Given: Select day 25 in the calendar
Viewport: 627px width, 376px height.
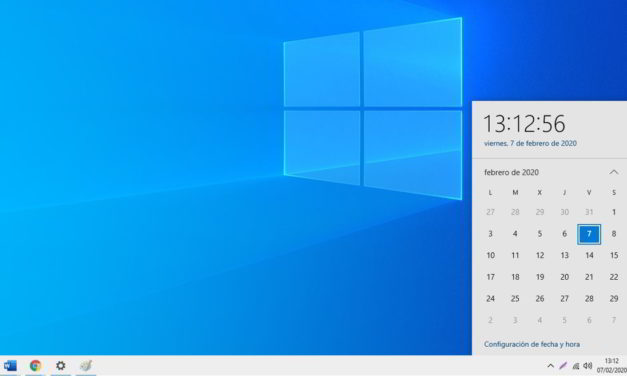Looking at the screenshot, I should tap(515, 299).
